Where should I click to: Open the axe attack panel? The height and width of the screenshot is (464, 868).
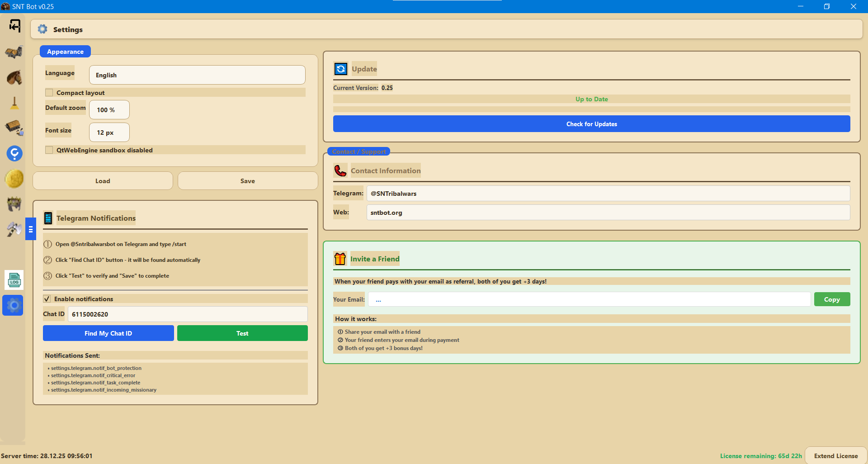pyautogui.click(x=14, y=229)
